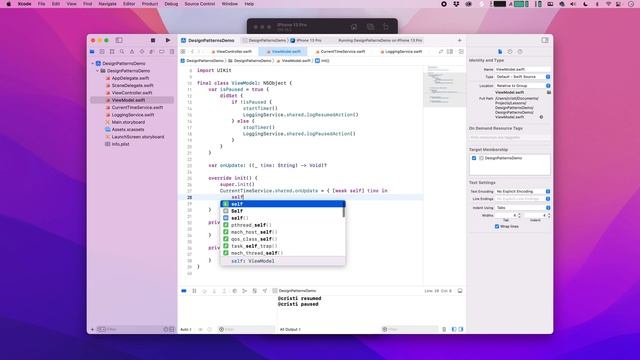
Task: Select the 'pthread_self()' completion suggestion
Action: [x=282, y=225]
